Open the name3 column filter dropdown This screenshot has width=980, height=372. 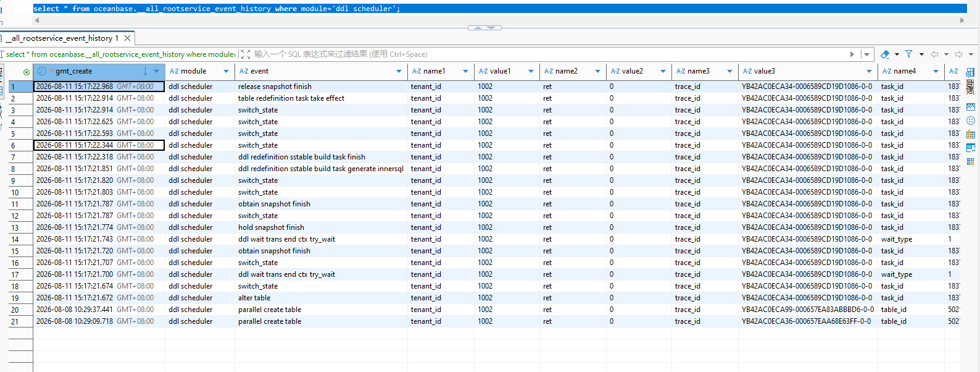[x=729, y=72]
